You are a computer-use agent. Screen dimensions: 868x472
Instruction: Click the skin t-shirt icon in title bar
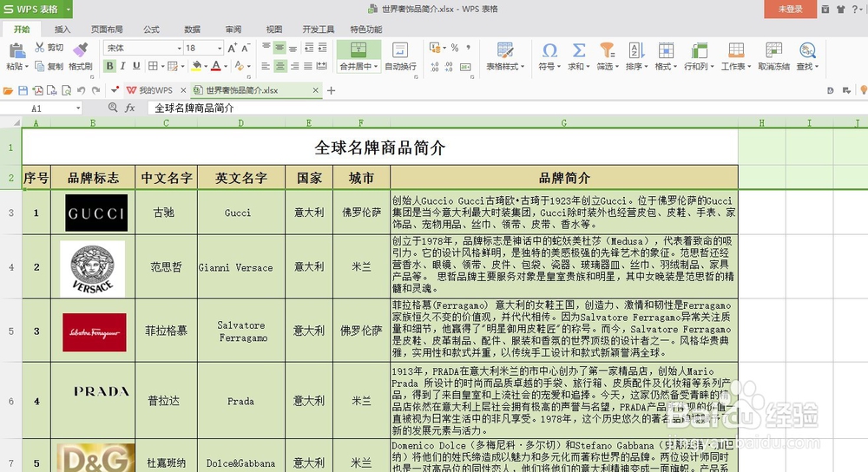pos(840,9)
